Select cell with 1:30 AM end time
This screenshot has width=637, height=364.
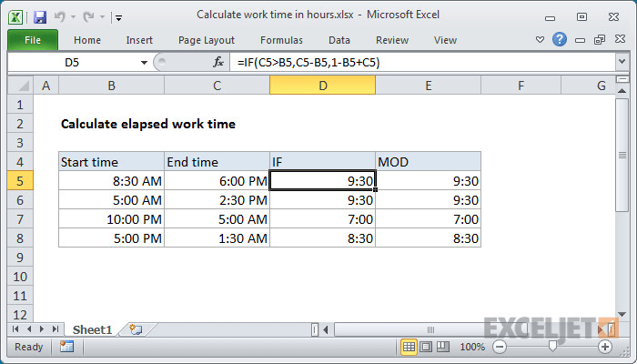(217, 238)
